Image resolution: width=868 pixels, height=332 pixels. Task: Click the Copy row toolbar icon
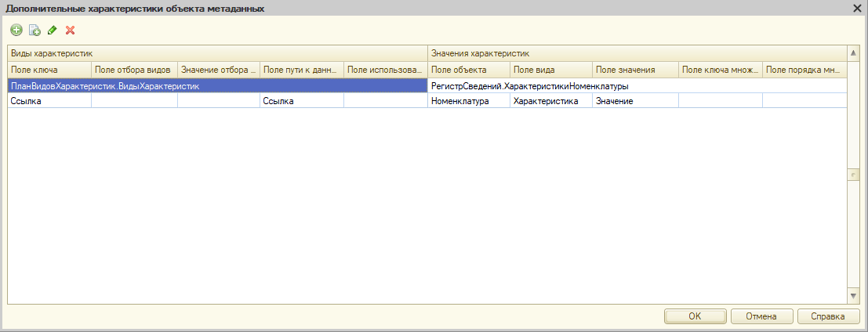pyautogui.click(x=35, y=31)
